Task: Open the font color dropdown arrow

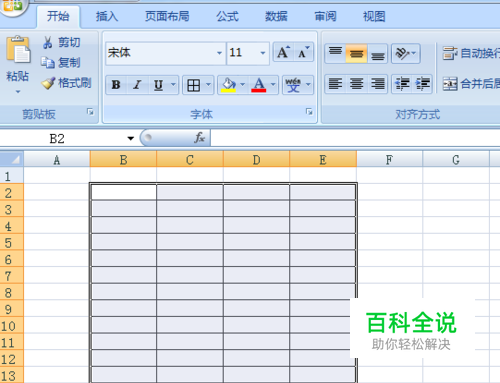Action: point(273,85)
